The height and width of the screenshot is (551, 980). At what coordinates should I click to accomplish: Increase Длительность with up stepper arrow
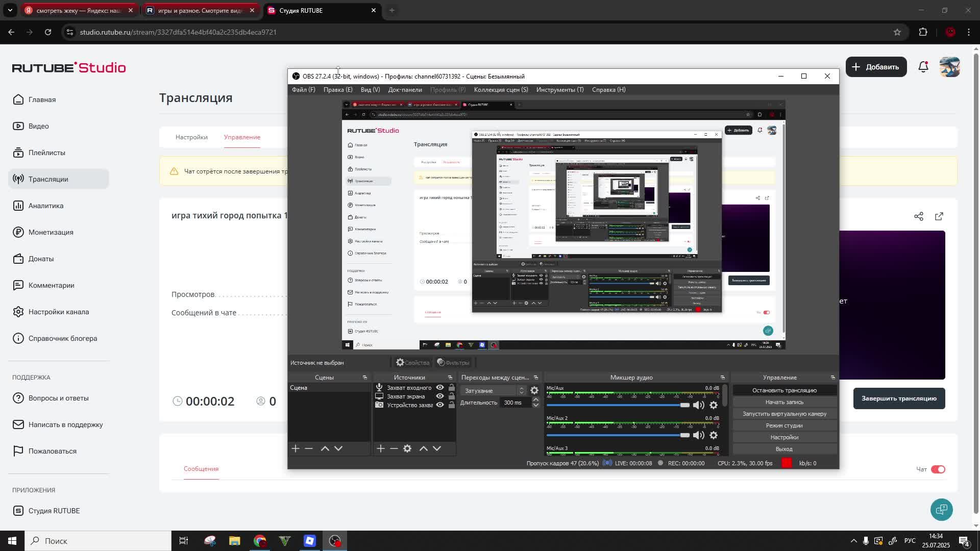[535, 400]
